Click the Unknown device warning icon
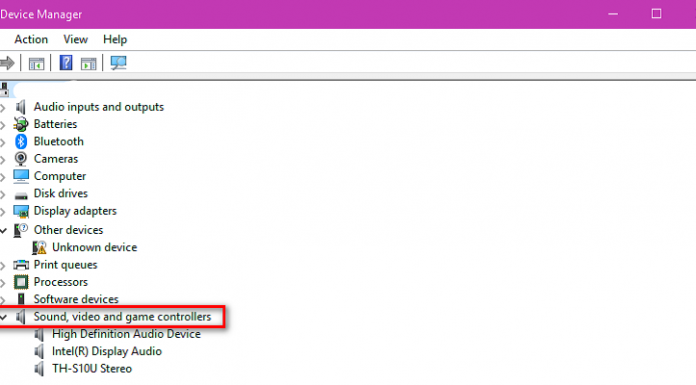The width and height of the screenshot is (696, 385). pyautogui.click(x=40, y=248)
